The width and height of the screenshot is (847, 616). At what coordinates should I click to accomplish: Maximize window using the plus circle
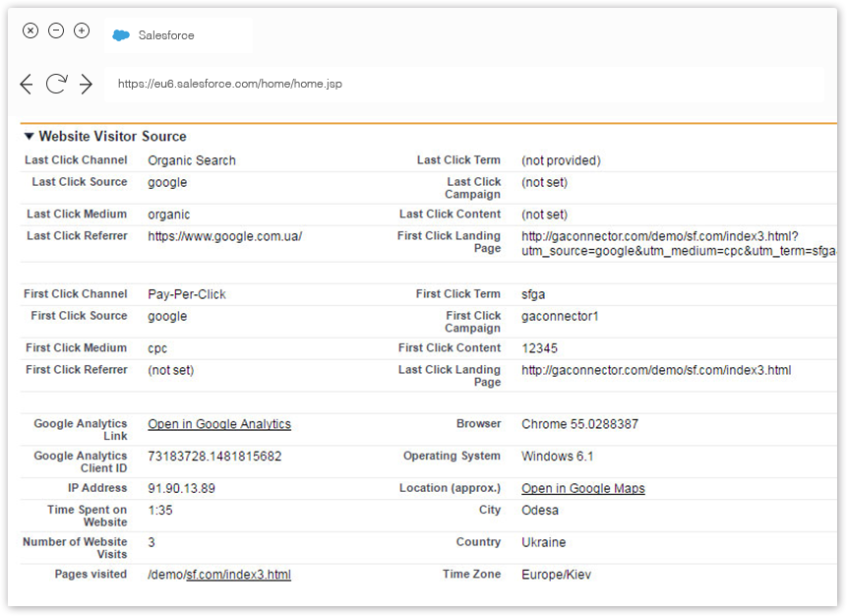pyautogui.click(x=82, y=31)
